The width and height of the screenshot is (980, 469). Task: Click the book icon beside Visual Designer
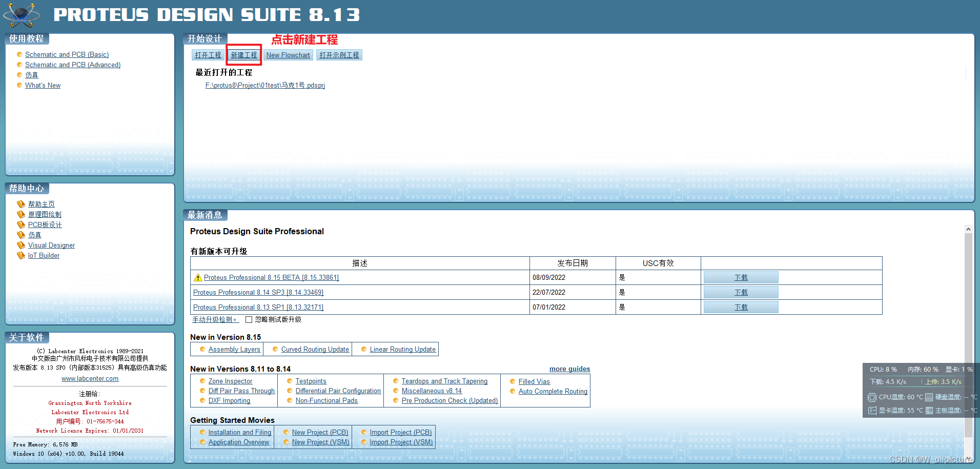(21, 245)
